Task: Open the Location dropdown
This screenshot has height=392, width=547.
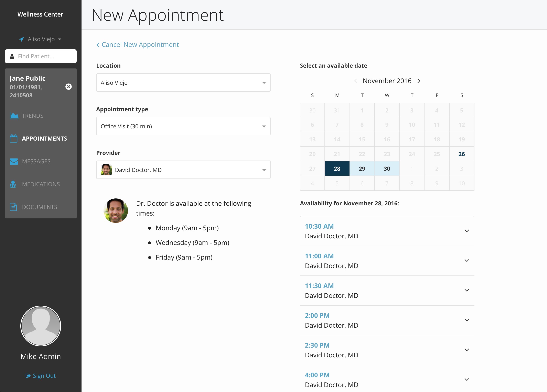Action: (183, 83)
